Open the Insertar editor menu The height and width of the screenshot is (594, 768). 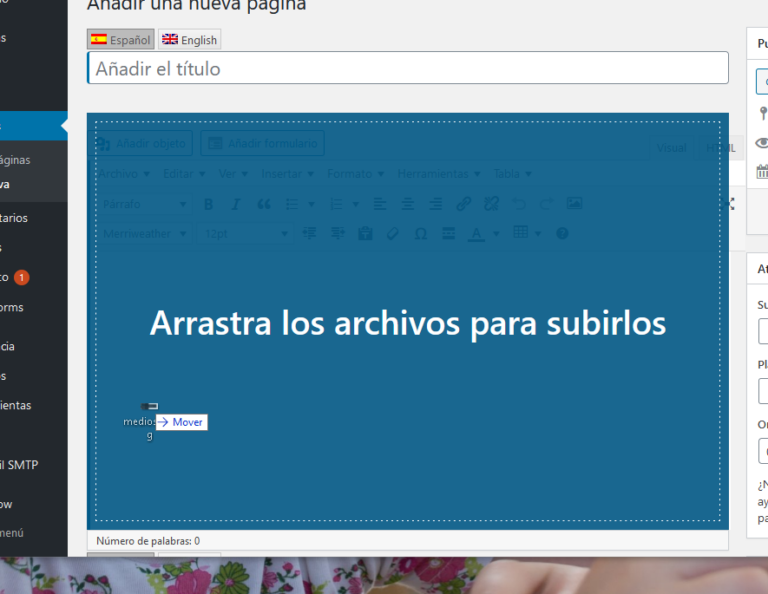pos(287,174)
